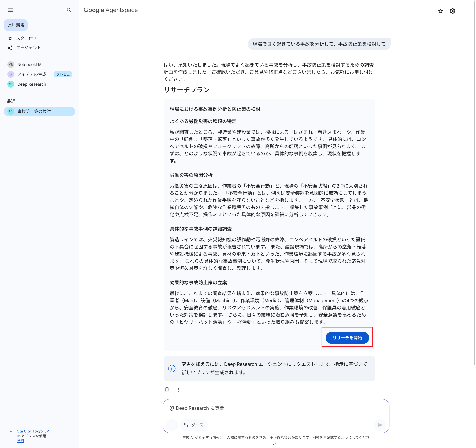476x448 pixels.
Task: Open the recent chat 事故防止策の検討
Action: coord(34,111)
